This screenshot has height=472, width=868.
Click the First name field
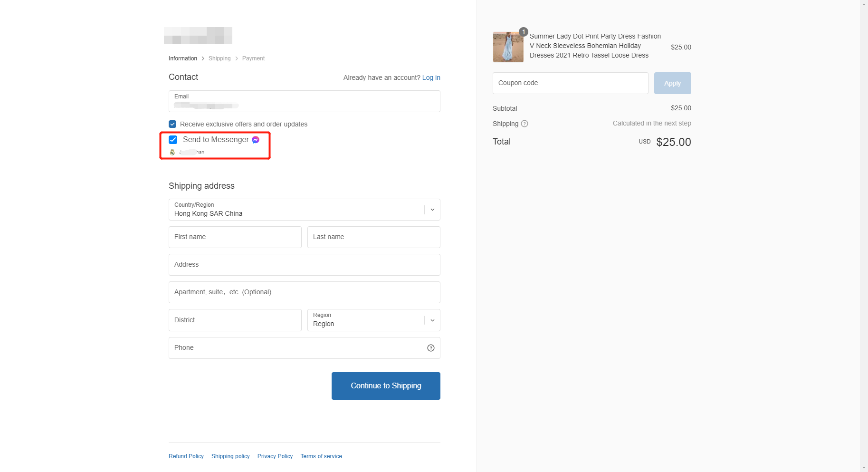[235, 237]
